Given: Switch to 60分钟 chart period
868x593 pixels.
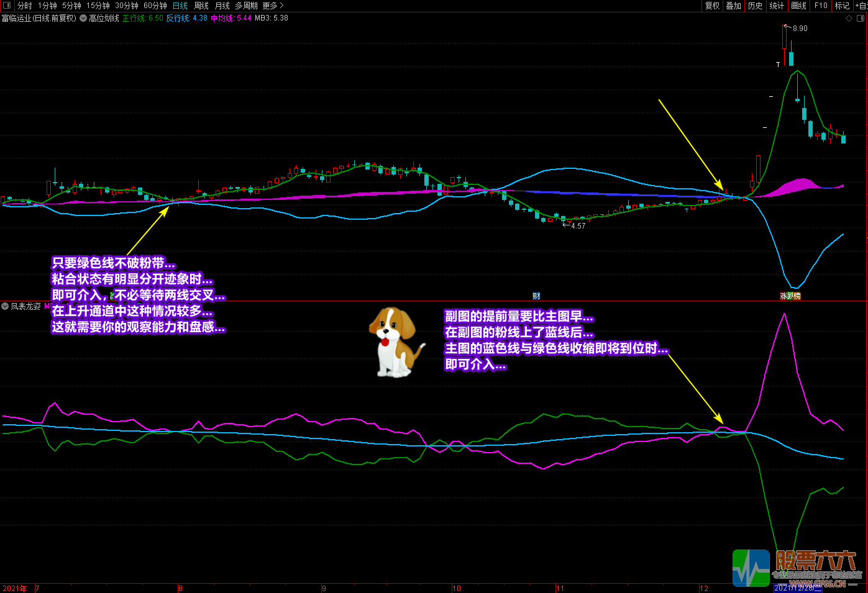Looking at the screenshot, I should [155, 6].
